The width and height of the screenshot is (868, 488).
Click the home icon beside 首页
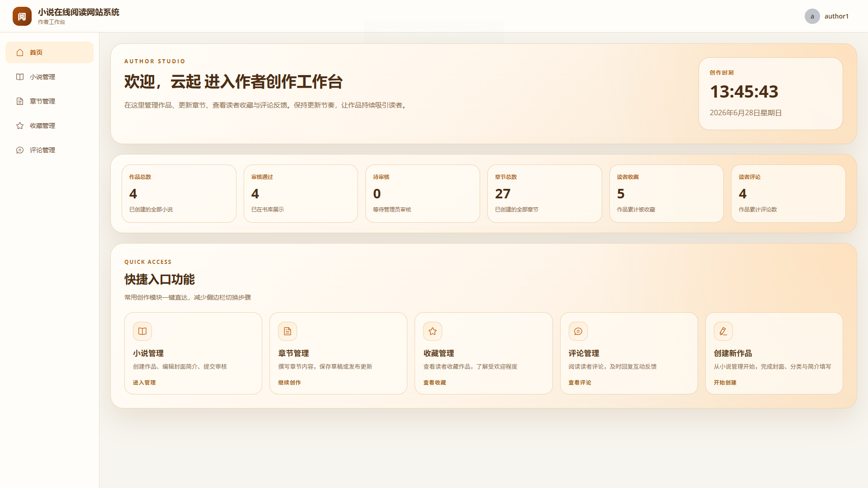(x=20, y=52)
